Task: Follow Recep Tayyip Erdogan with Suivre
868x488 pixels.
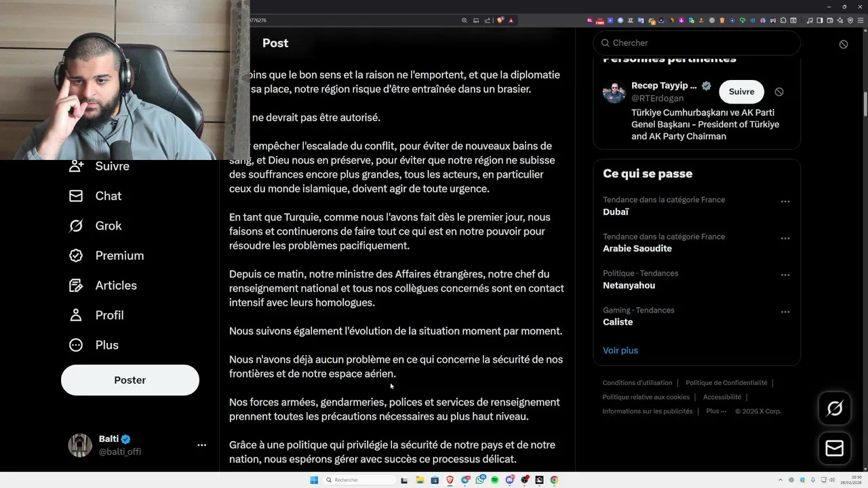Action: (742, 91)
